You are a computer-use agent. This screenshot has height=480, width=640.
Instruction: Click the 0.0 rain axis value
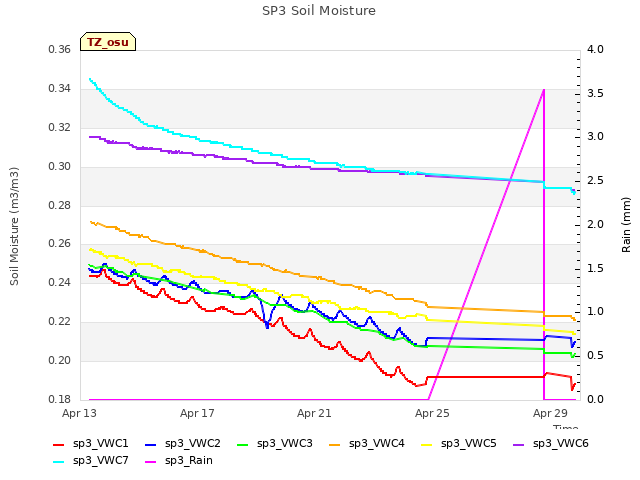(595, 399)
